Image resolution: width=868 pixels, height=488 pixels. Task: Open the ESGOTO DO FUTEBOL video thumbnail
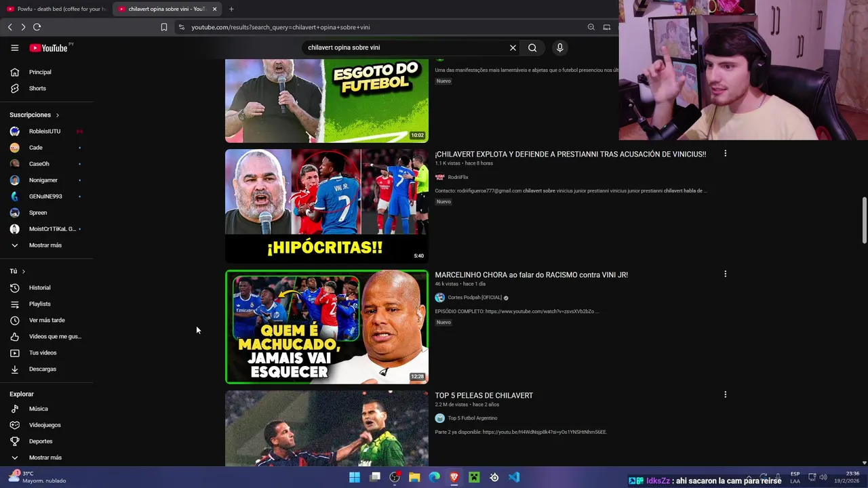coord(327,100)
